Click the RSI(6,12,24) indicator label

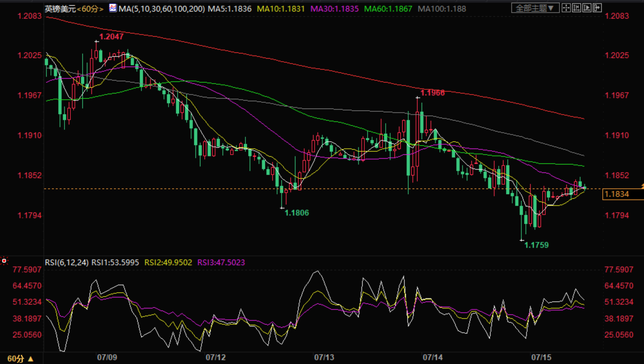[67, 262]
